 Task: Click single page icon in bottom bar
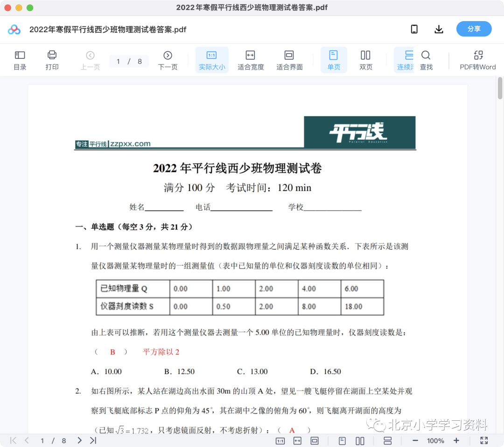(343, 441)
